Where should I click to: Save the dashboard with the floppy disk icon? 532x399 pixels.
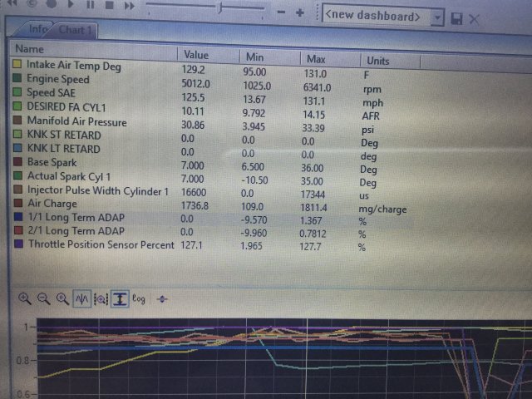(x=456, y=17)
